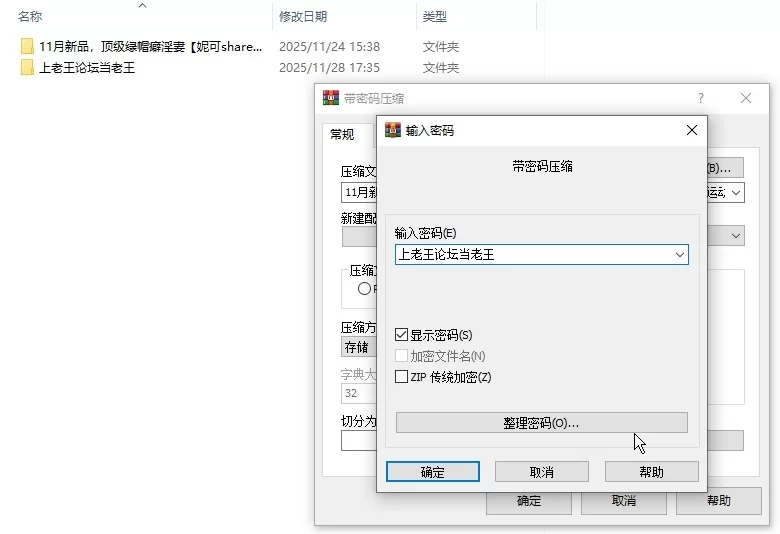Image resolution: width=780 pixels, height=534 pixels.
Task: Click the archive name field showing 11月新
Action: pyautogui.click(x=359, y=193)
